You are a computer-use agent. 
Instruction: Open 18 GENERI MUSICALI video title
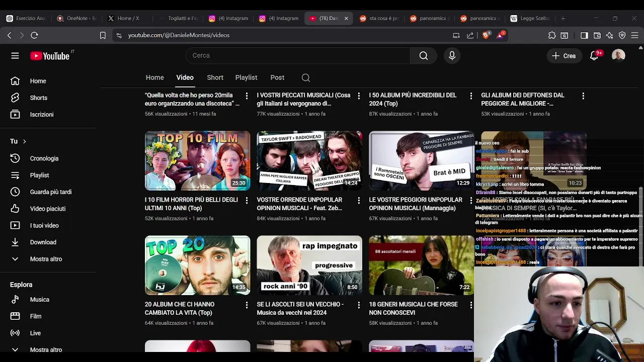coord(414,309)
